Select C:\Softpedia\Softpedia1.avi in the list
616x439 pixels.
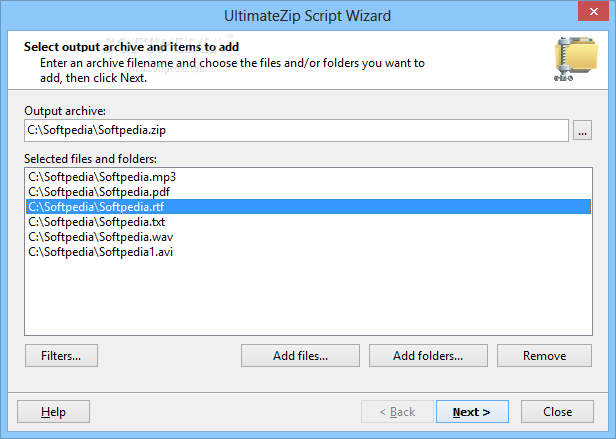click(x=308, y=252)
